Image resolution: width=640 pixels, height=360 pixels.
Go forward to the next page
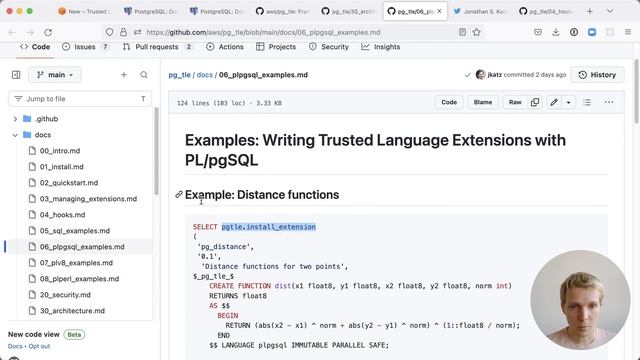(x=30, y=32)
